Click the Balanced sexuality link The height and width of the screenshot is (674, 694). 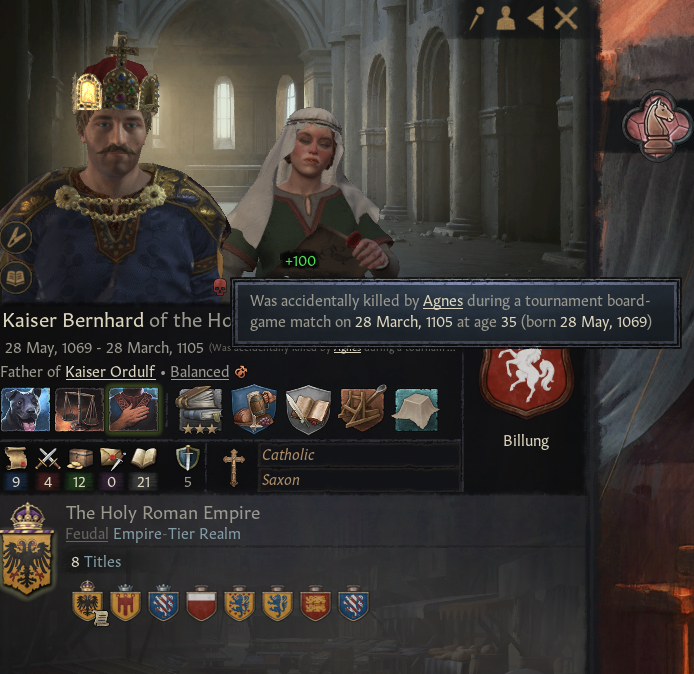[200, 372]
